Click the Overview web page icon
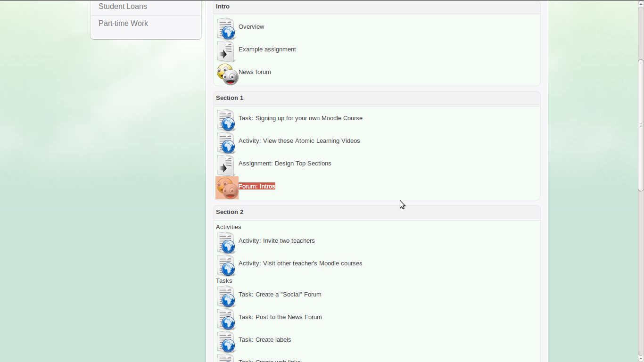644x362 pixels. [x=226, y=28]
